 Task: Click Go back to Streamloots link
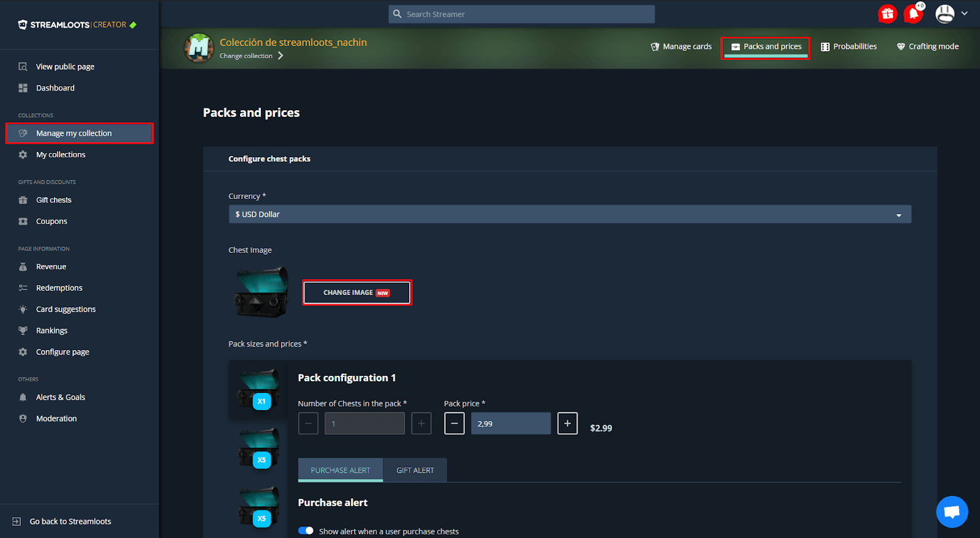(x=70, y=521)
